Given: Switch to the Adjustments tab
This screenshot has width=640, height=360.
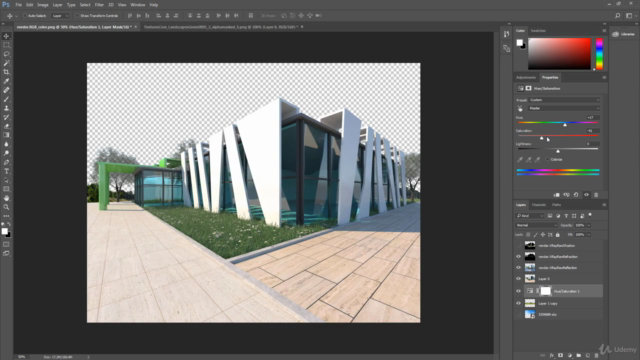Looking at the screenshot, I should [526, 78].
